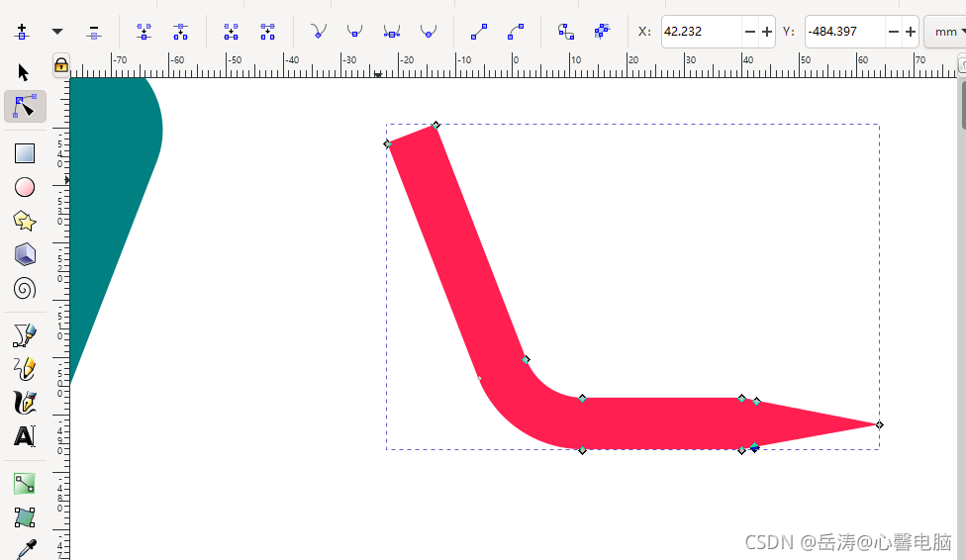This screenshot has height=560, width=966.
Task: Click the Delete selected nodes icon
Action: 94,32
